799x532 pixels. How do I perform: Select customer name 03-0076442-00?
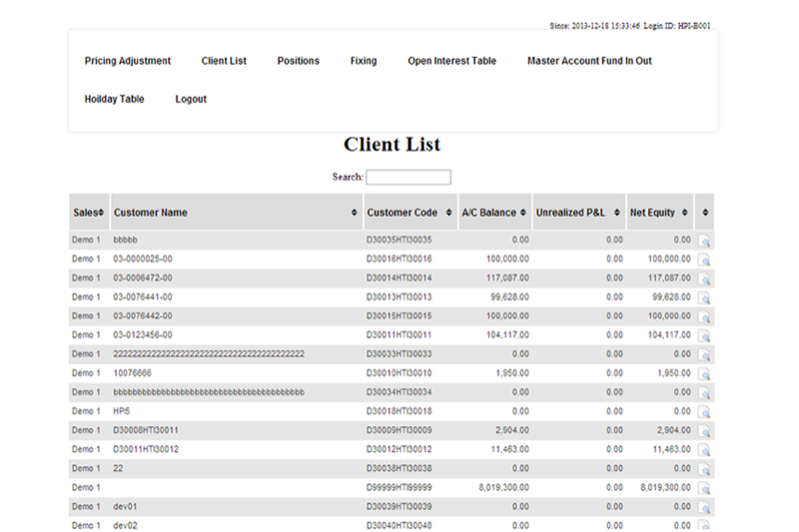[143, 315]
